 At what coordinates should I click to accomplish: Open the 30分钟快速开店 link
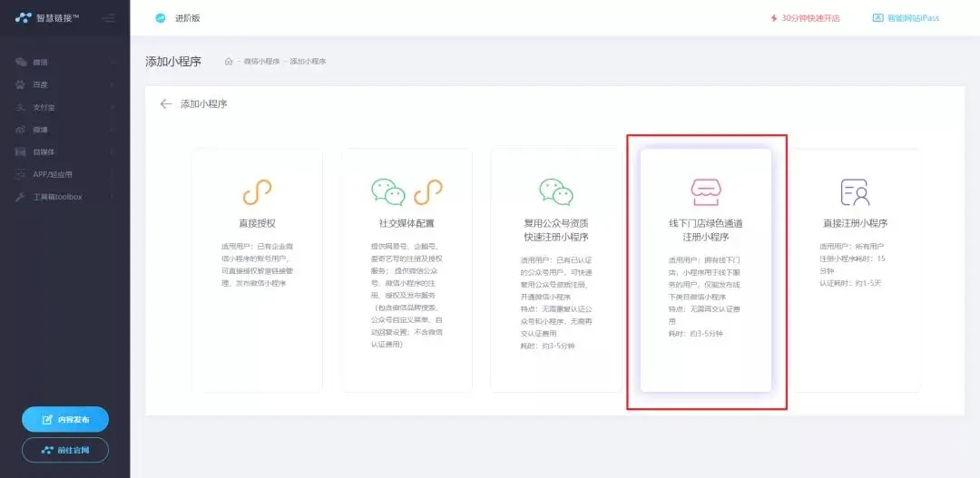[804, 18]
